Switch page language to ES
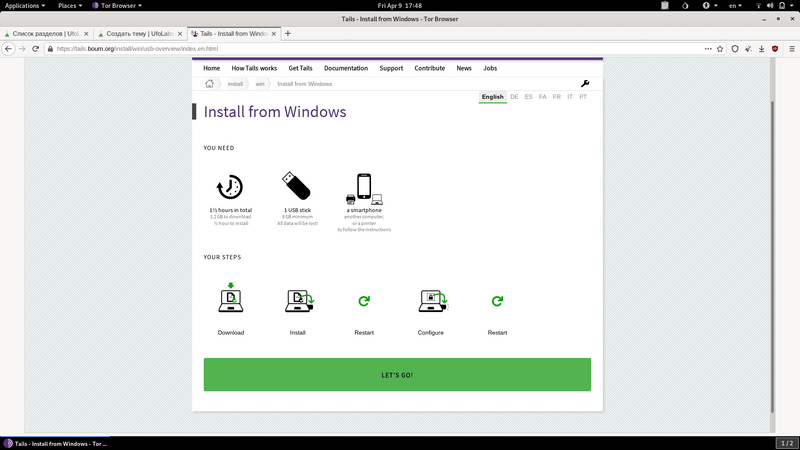Viewport: 800px width, 450px height. pyautogui.click(x=528, y=96)
